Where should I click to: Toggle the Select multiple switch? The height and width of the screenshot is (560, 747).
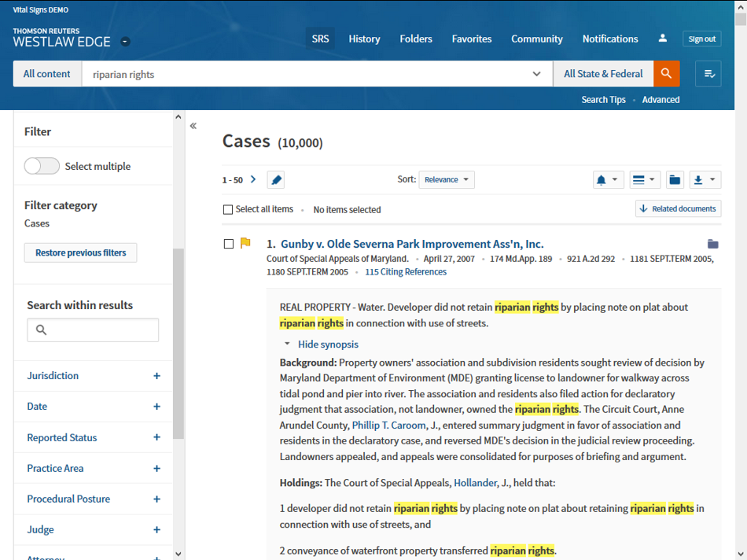(x=42, y=166)
